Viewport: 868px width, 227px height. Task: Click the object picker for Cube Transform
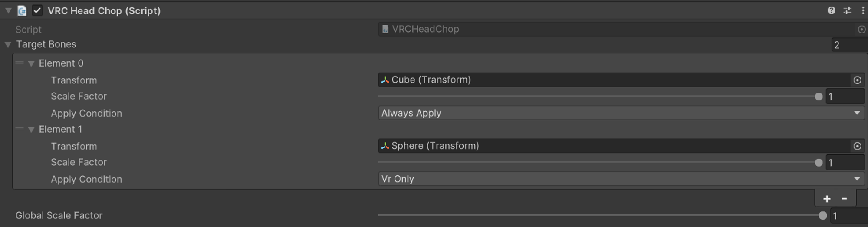point(857,80)
